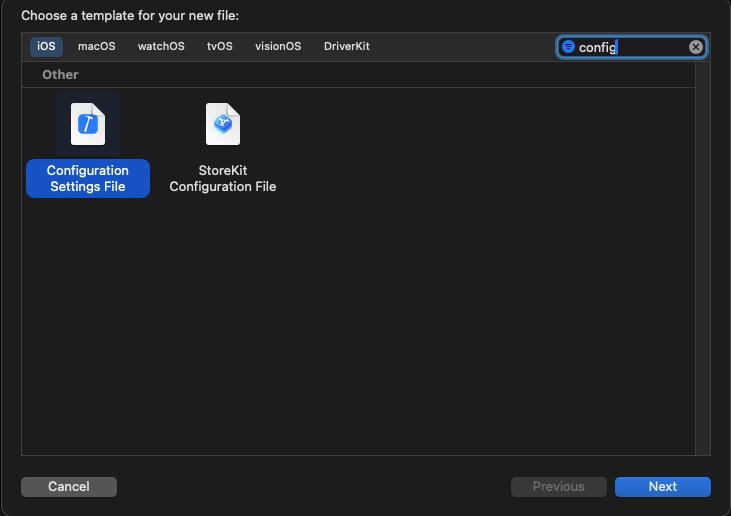Screen dimensions: 731x516
Task: Click the 'Choose a template' dialog heading
Action: tap(130, 15)
